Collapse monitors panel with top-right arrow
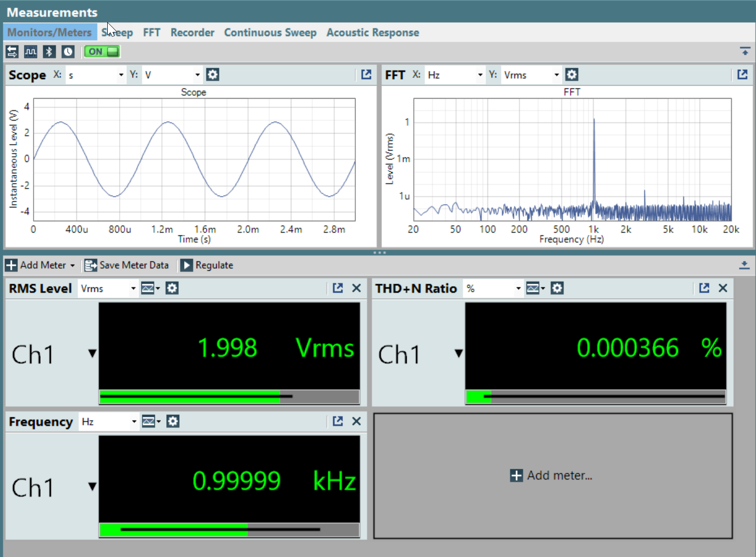 (x=745, y=51)
